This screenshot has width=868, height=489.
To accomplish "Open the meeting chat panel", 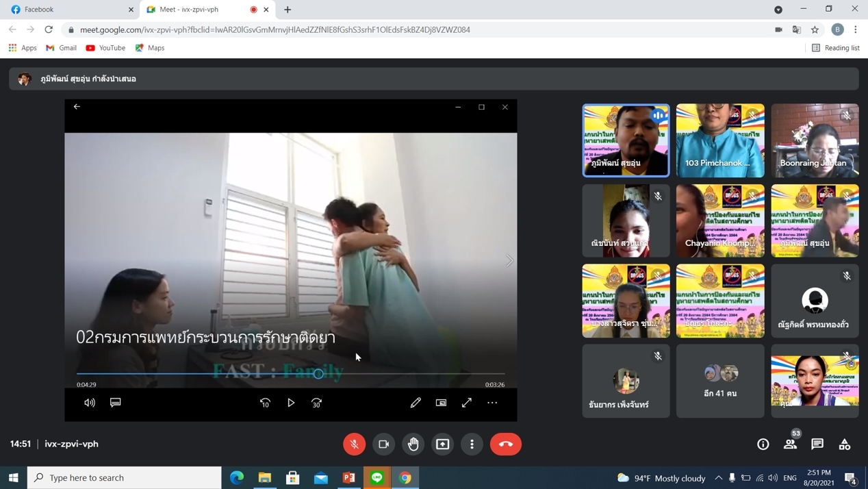I will coord(817,444).
